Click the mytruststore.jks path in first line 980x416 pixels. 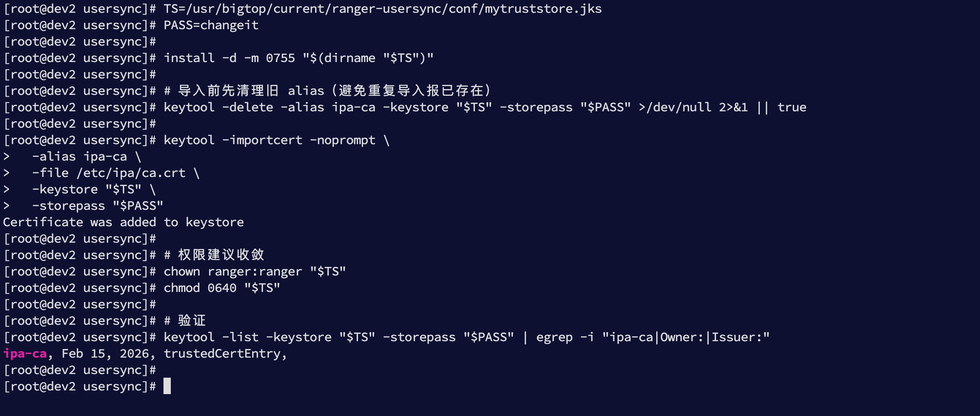[x=543, y=9]
